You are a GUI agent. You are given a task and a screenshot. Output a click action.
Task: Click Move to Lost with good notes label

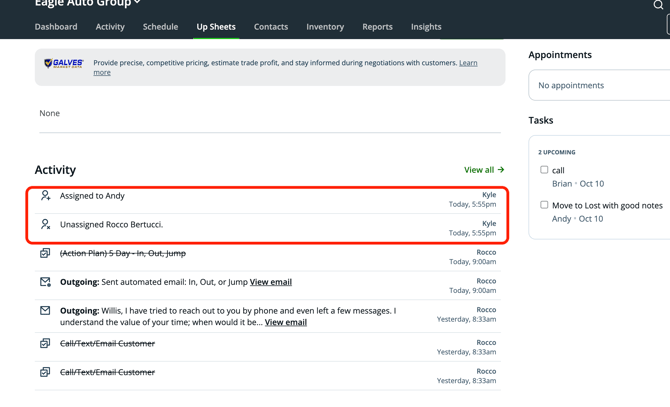[607, 205]
